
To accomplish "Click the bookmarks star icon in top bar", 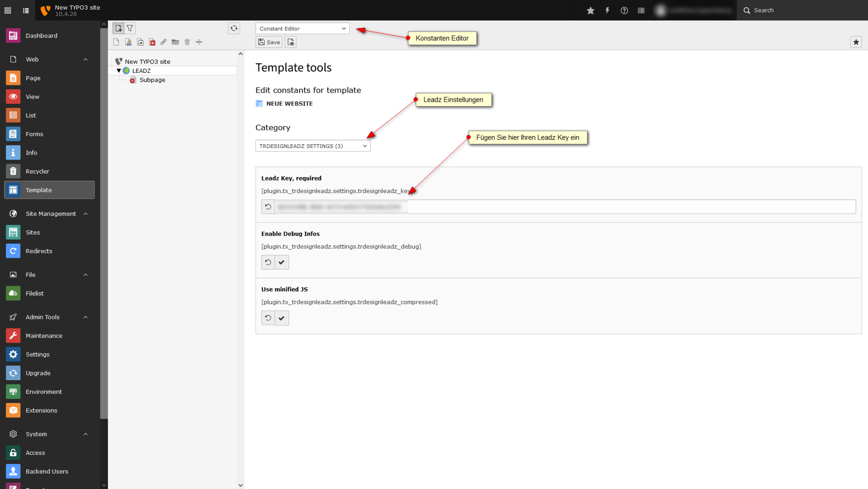I will 590,10.
